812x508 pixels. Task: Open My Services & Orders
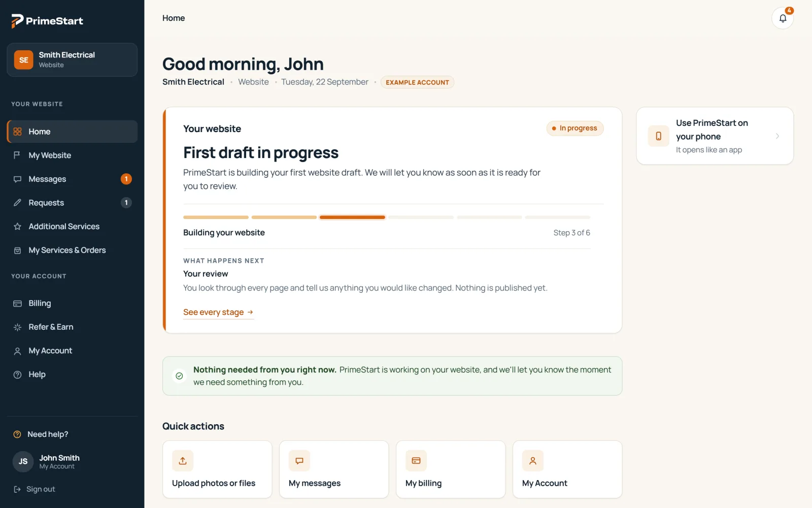(x=72, y=250)
